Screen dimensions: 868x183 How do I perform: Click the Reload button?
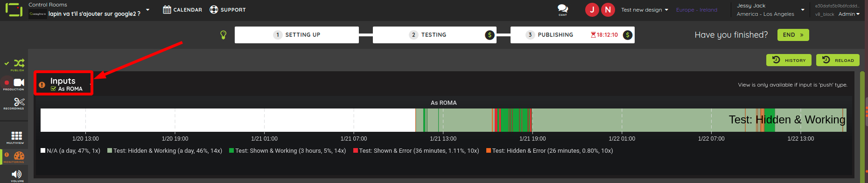(838, 60)
